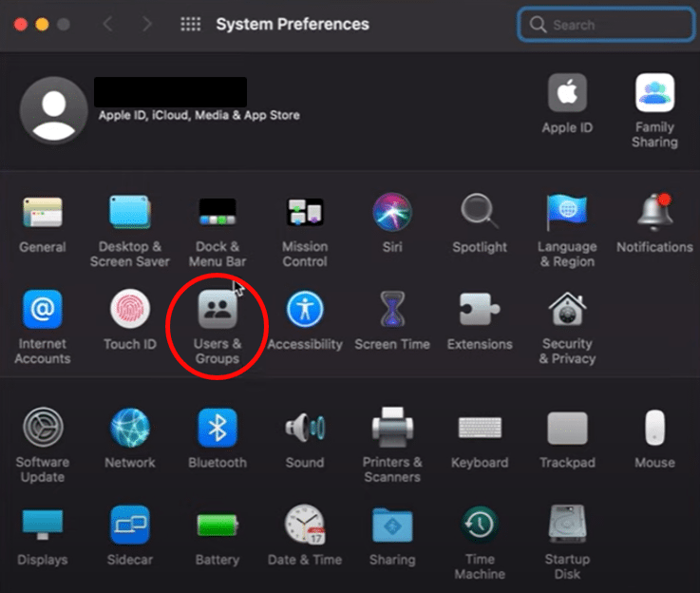Open Security & Privacy settings
The width and height of the screenshot is (700, 593).
[x=567, y=311]
